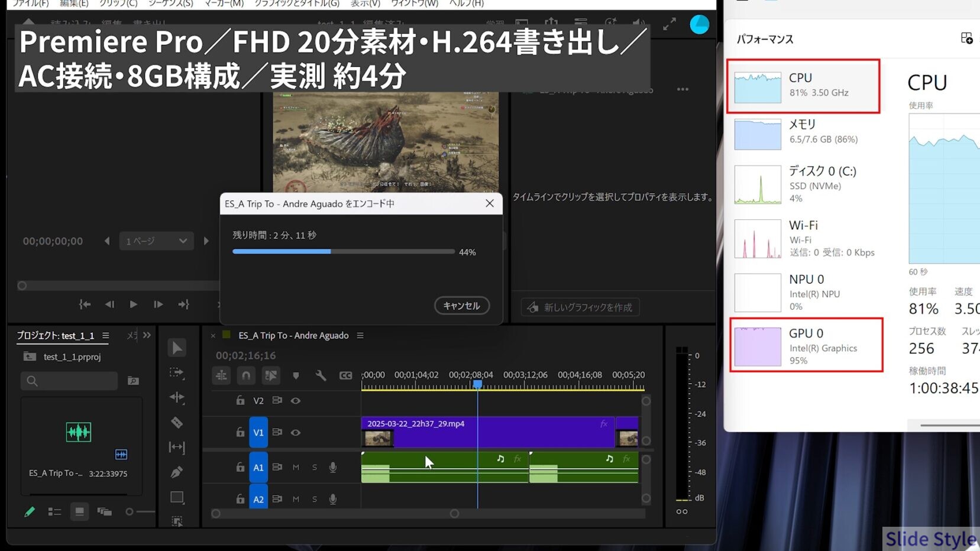Open the blue user account avatar
This screenshot has height=551, width=980.
(700, 24)
